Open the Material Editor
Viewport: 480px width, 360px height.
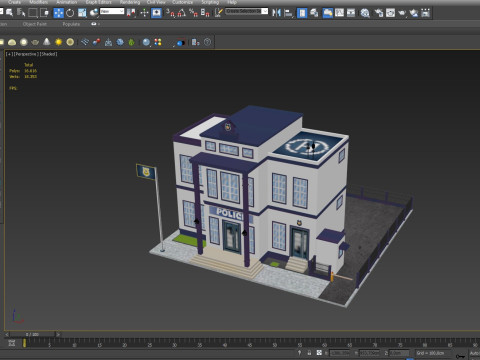365,13
